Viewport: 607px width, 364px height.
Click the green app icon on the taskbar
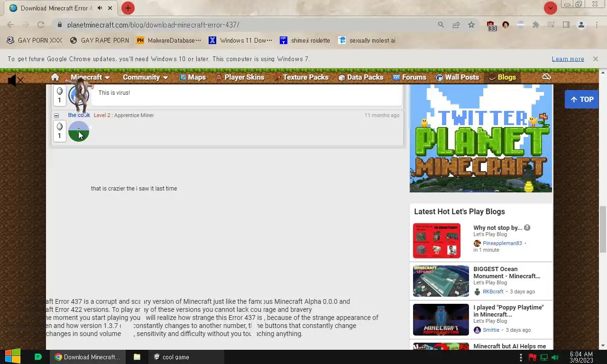click(x=38, y=357)
